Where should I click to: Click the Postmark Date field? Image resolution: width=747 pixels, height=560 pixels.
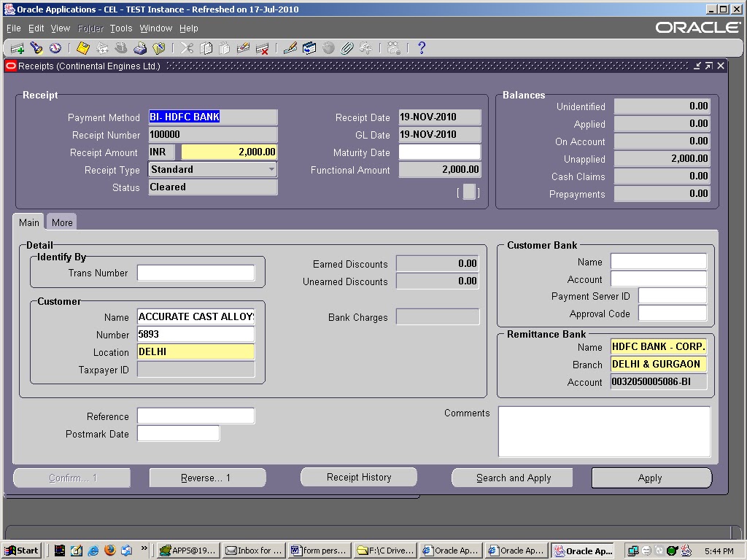click(x=178, y=433)
